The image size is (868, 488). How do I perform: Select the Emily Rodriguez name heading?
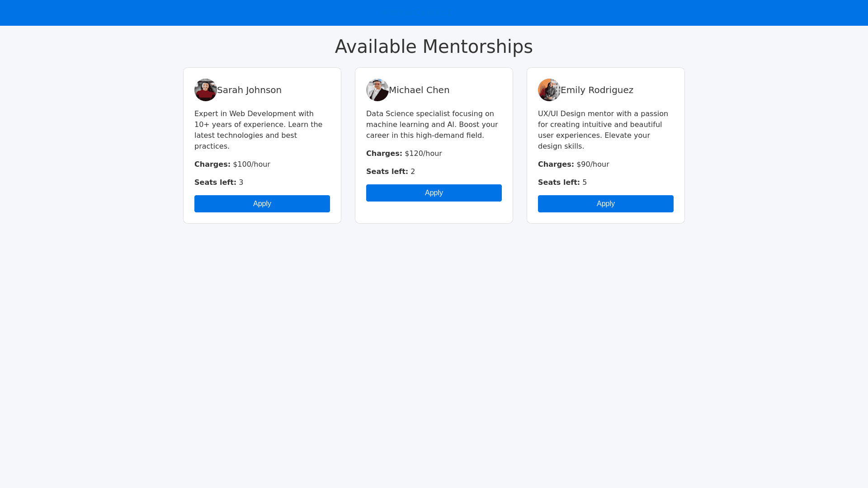coord(597,90)
